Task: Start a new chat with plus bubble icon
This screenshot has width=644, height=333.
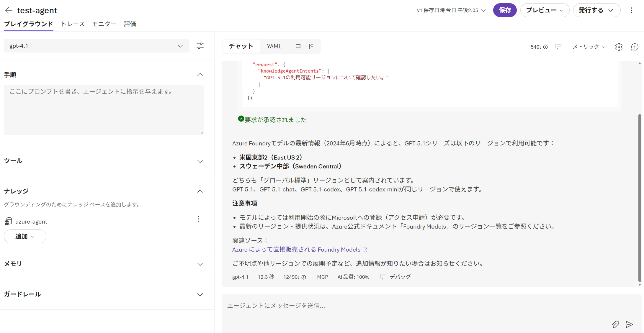Action: pos(635,47)
